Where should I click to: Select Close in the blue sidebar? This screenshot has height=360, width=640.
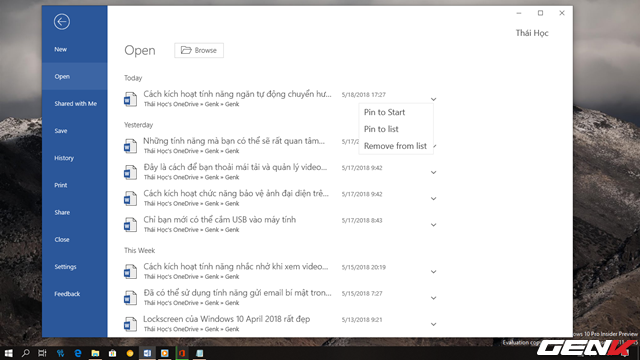click(75, 240)
